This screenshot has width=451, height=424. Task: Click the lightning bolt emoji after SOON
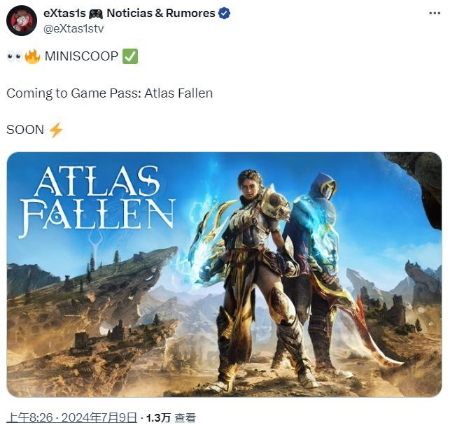pyautogui.click(x=56, y=130)
